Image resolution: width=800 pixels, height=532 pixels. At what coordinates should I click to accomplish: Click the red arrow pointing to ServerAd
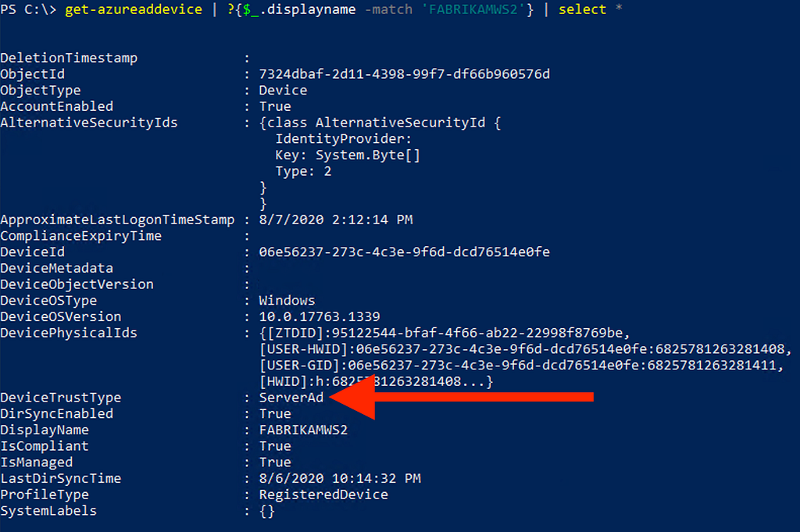tap(462, 397)
